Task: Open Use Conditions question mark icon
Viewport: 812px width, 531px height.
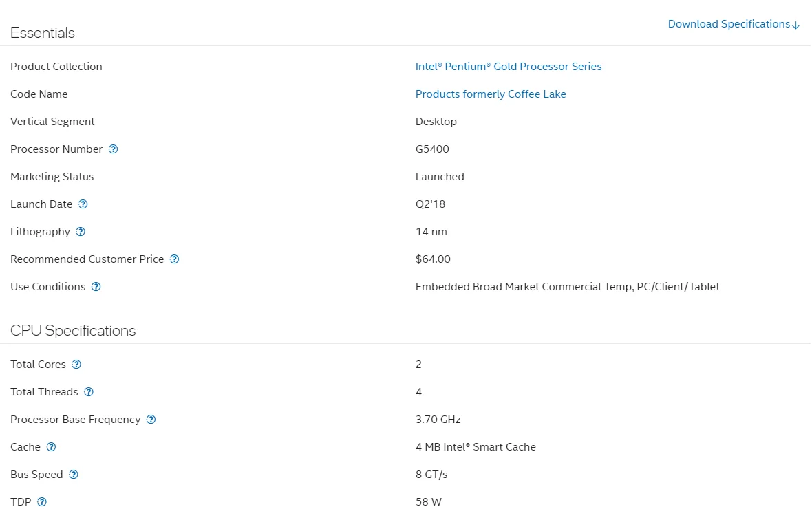Action: coord(96,287)
